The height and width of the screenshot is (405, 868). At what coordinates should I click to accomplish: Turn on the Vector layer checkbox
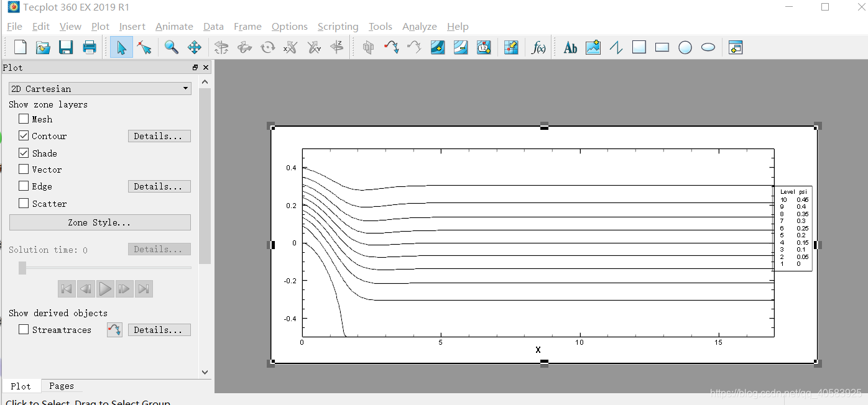[x=24, y=169]
